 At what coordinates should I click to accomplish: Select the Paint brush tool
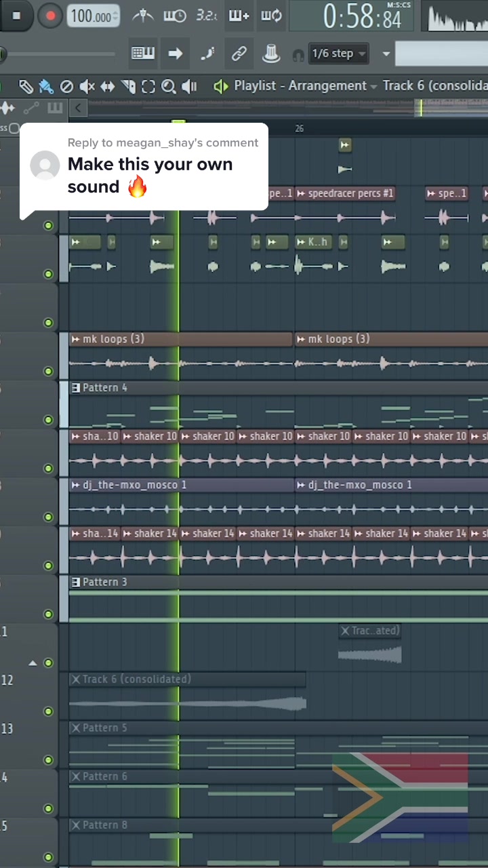point(46,86)
